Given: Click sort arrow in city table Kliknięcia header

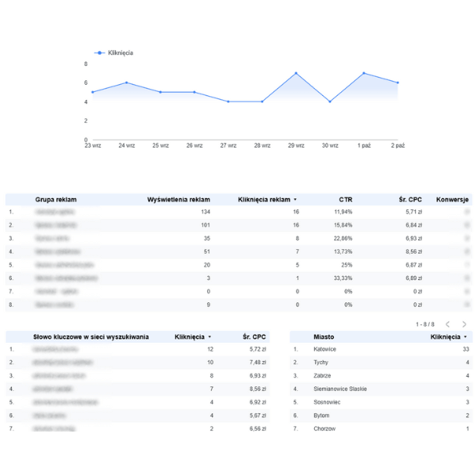Looking at the screenshot, I should pos(466,337).
